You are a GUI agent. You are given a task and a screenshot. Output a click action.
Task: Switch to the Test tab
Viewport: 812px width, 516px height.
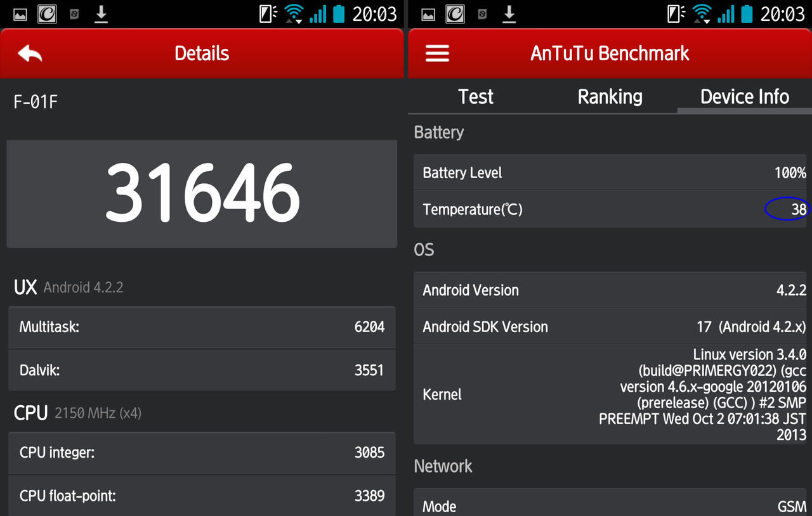tap(476, 96)
